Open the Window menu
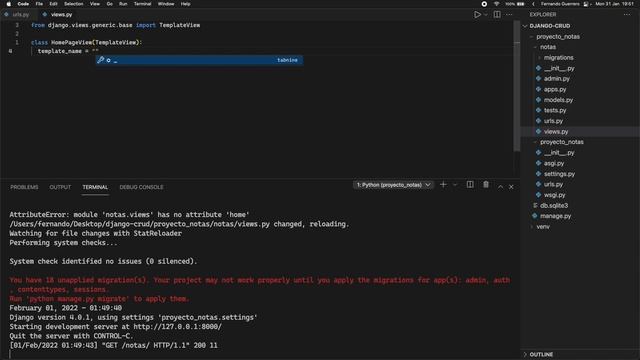 pyautogui.click(x=166, y=4)
